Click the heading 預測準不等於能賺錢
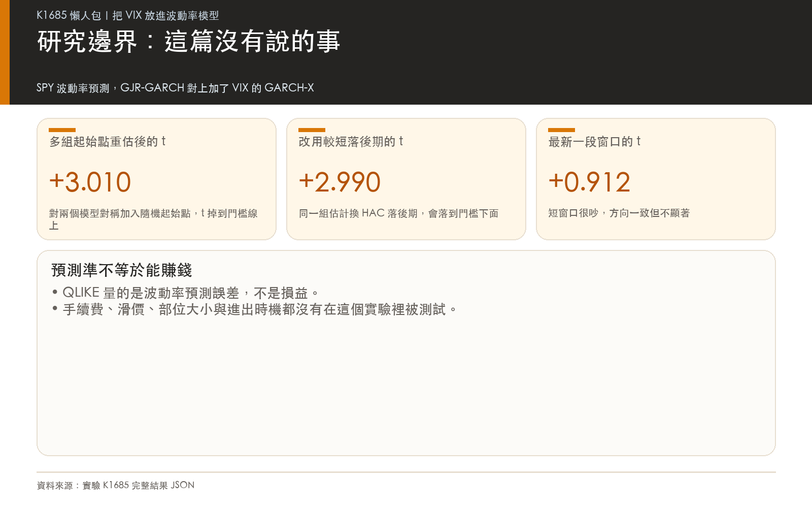This screenshot has width=812, height=508. click(121, 270)
